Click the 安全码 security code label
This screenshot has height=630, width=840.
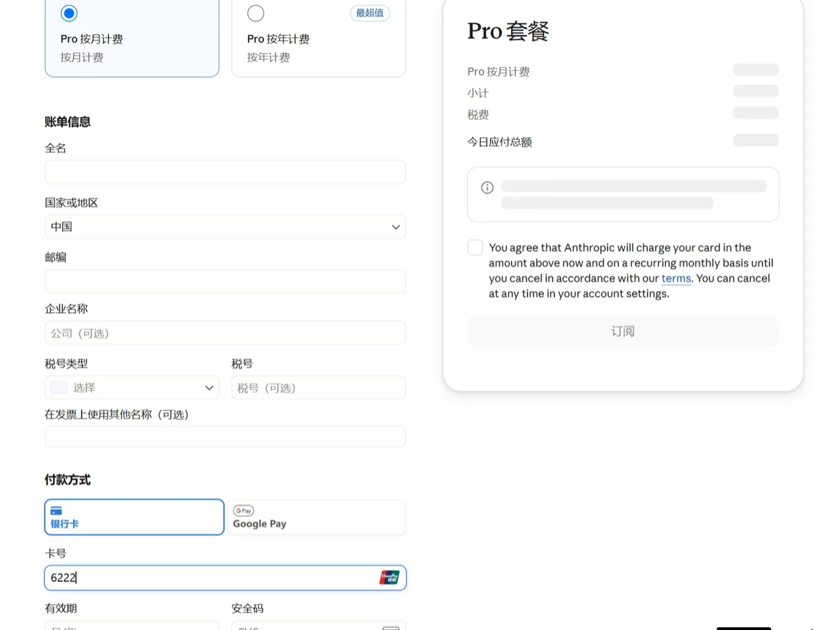point(248,608)
